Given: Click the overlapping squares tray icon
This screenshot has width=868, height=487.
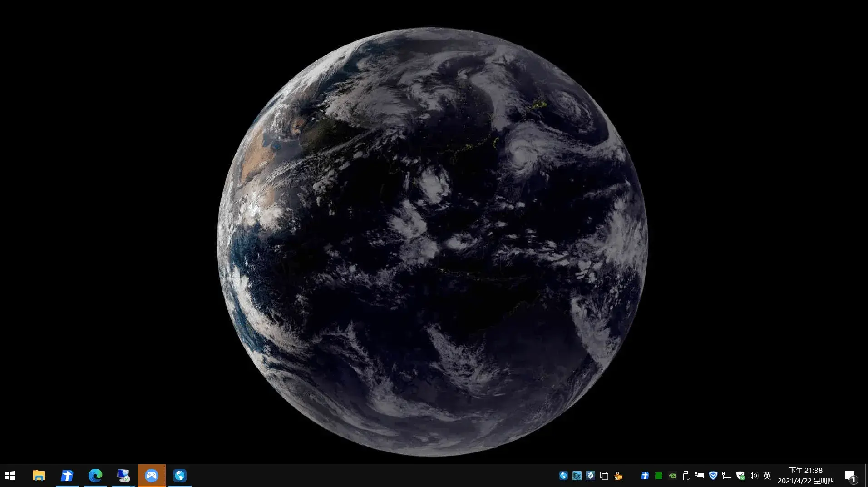Looking at the screenshot, I should tap(604, 476).
